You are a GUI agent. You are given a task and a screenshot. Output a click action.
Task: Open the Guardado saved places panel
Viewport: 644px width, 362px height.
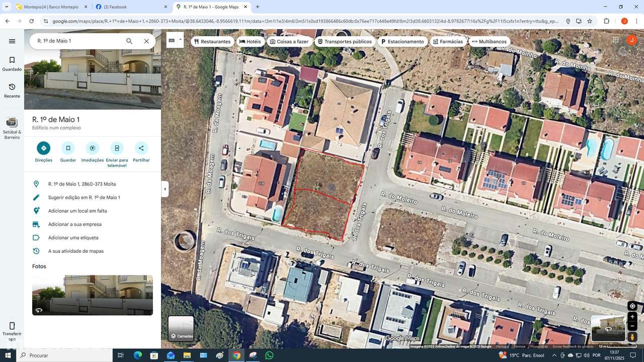point(12,64)
